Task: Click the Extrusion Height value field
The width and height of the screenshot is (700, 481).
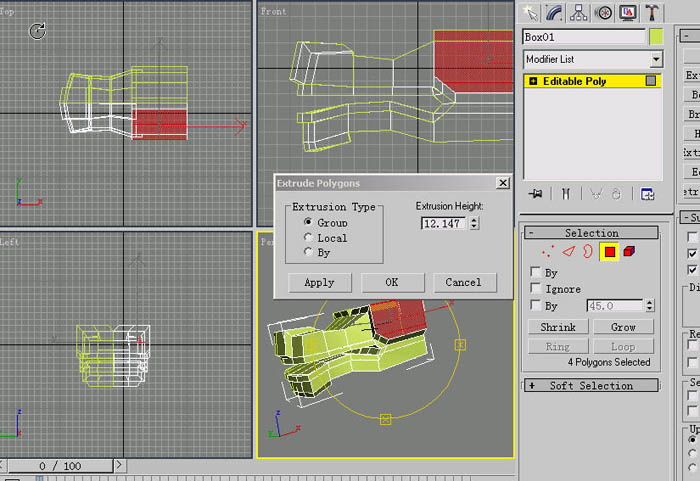Action: click(x=443, y=223)
